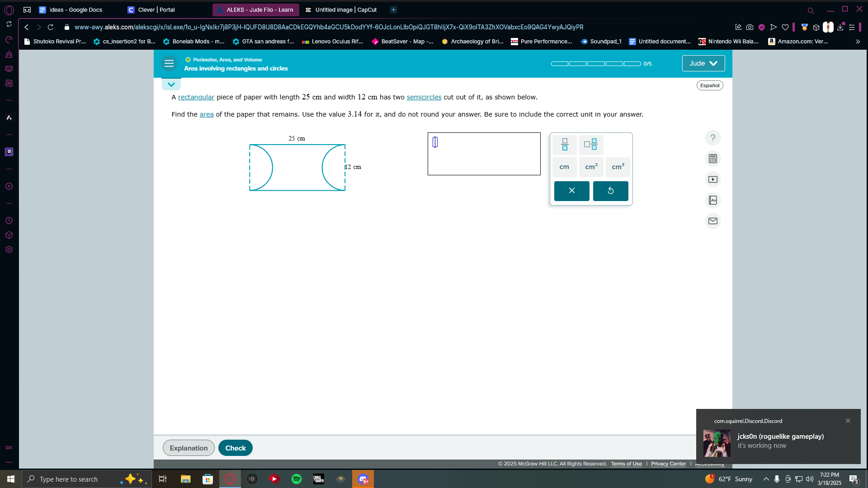Expand the Jude user dropdown
The height and width of the screenshot is (488, 868).
[703, 63]
